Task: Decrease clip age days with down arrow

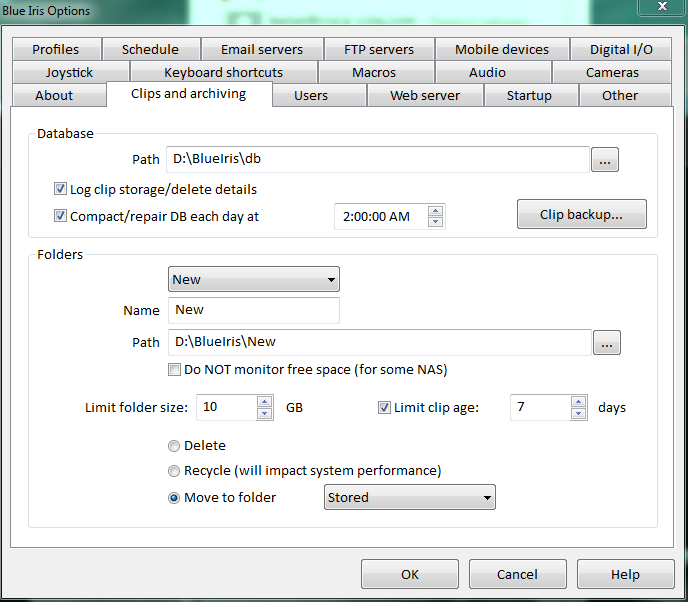Action: (579, 413)
